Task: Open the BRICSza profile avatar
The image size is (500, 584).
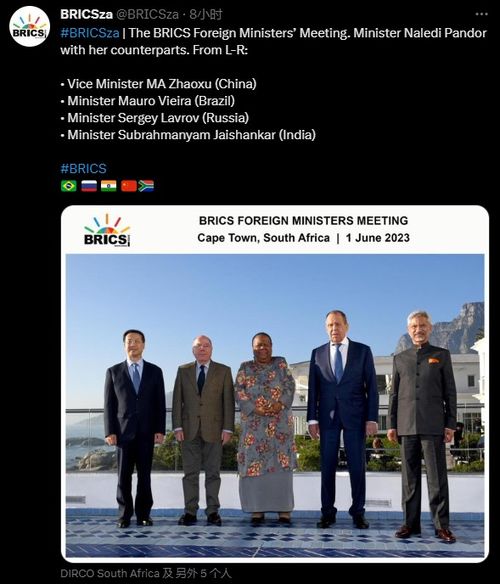Action: click(x=29, y=26)
